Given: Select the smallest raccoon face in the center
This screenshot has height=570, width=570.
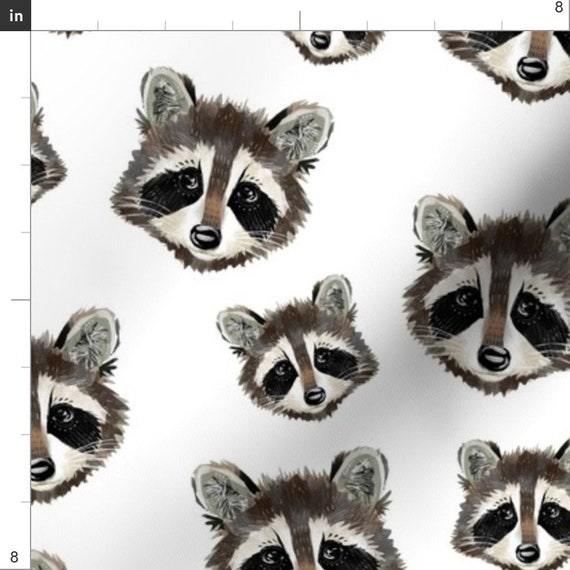Looking at the screenshot, I should click(298, 348).
